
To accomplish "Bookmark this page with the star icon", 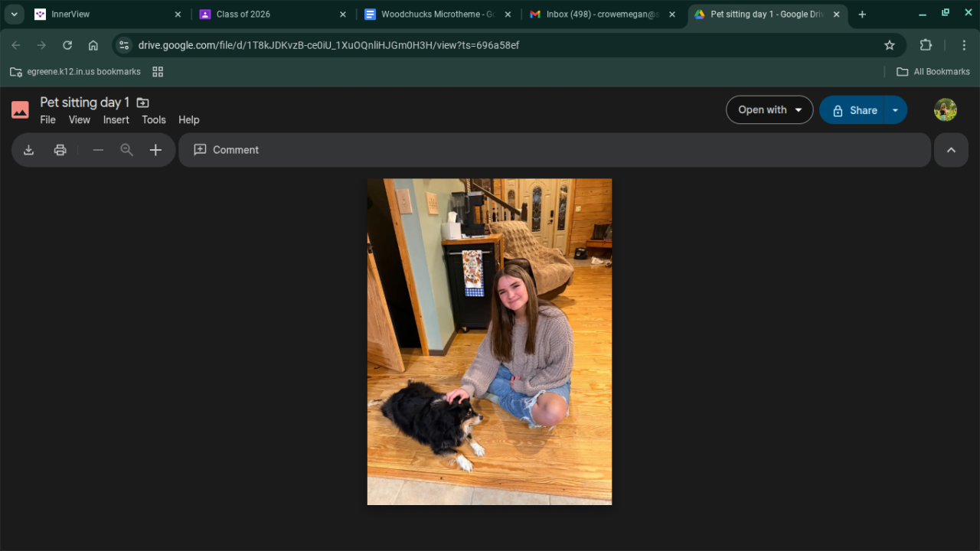I will click(x=890, y=45).
